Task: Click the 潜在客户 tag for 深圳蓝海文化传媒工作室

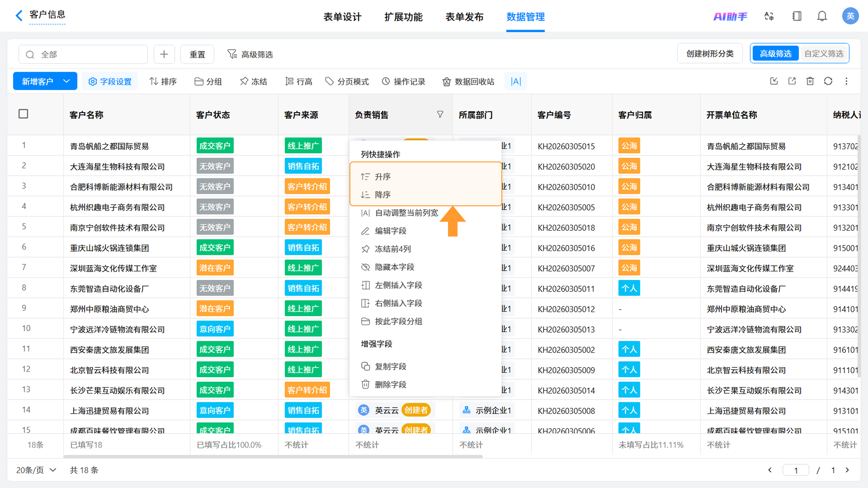Action: pyautogui.click(x=215, y=268)
